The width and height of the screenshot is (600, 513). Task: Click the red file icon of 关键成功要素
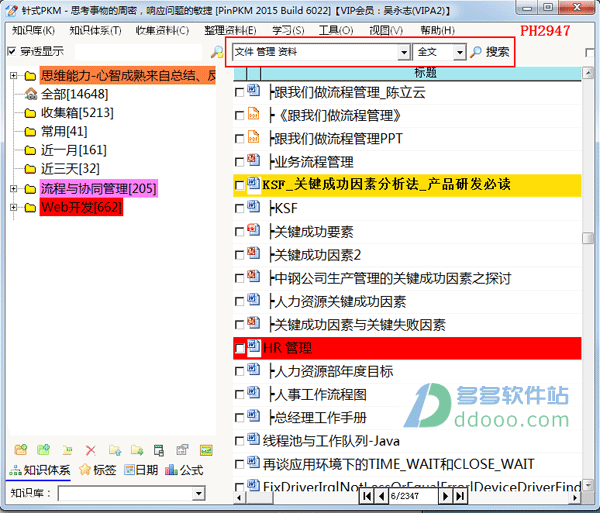pyautogui.click(x=253, y=230)
